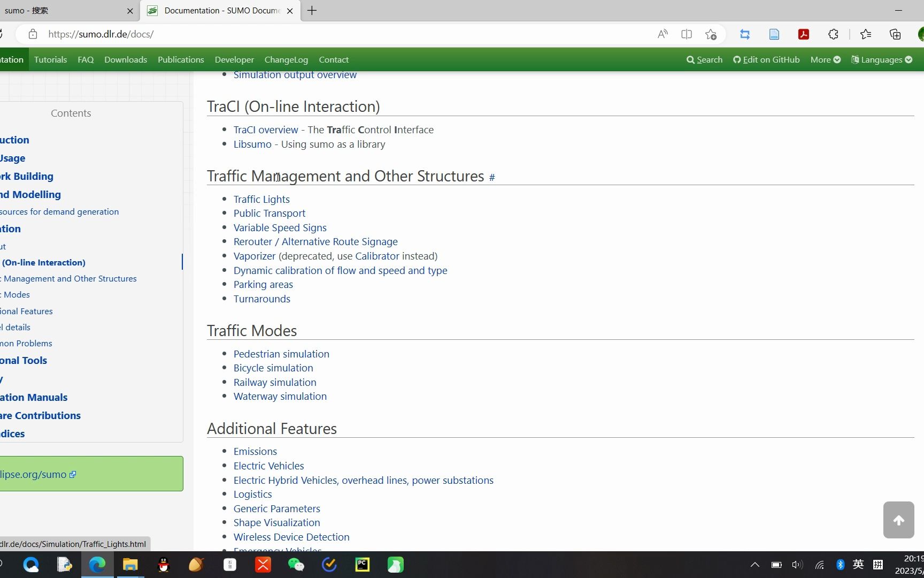Open File Explorer from taskbar
This screenshot has width=924, height=578.
[130, 565]
